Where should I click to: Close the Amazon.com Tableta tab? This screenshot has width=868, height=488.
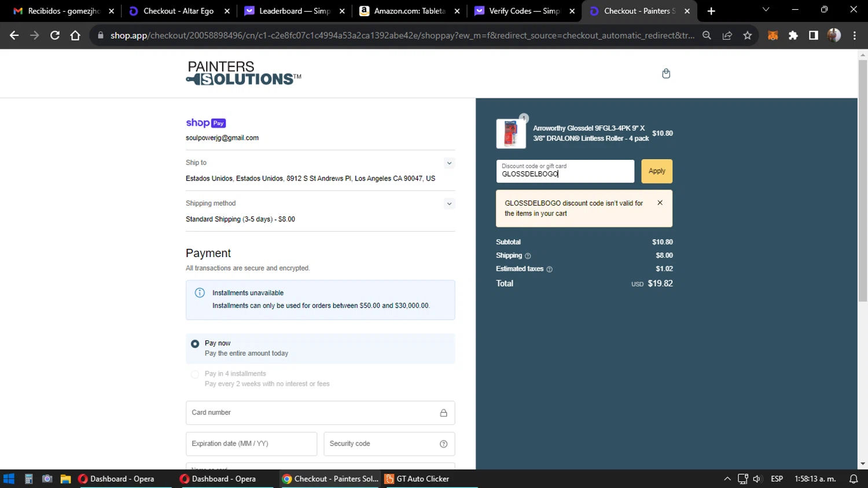point(457,11)
